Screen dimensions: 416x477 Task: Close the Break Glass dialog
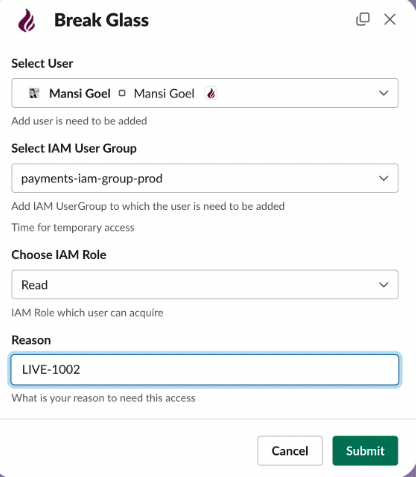[x=390, y=19]
